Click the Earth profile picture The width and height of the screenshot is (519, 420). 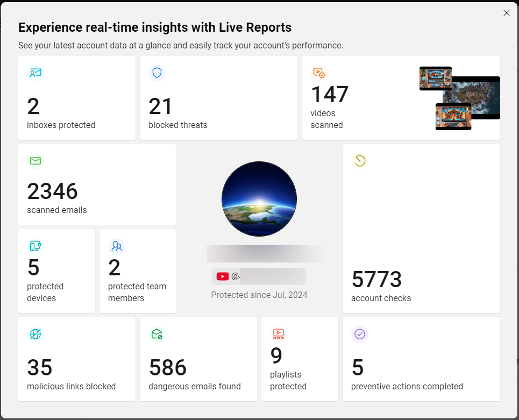pos(259,199)
